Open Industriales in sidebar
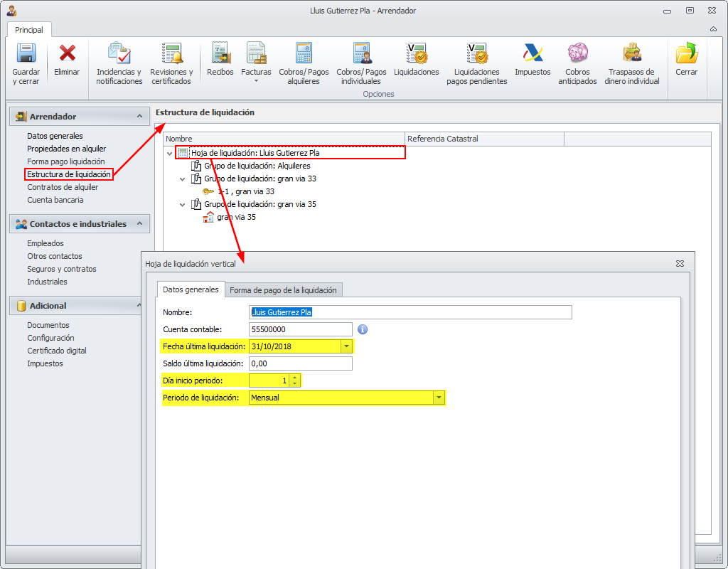The height and width of the screenshot is (569, 728). pos(47,282)
